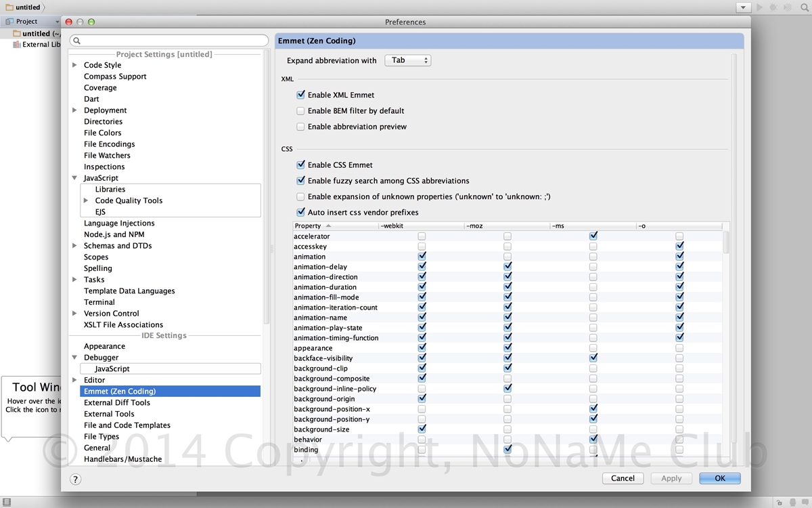Screen dimensions: 812x508
Task: Click the untitled folder icon in breadcrumb bar
Action: 9,7
